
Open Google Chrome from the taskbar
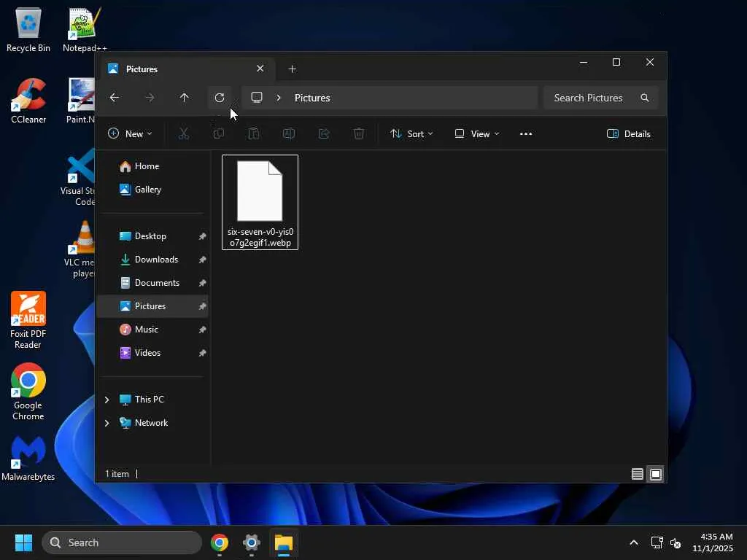[x=219, y=542]
